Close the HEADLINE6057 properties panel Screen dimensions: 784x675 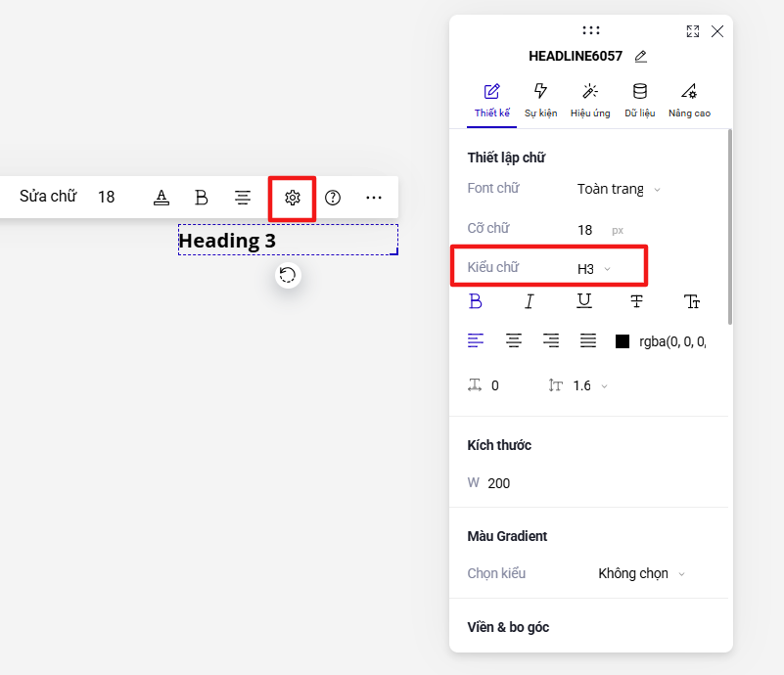(x=717, y=31)
